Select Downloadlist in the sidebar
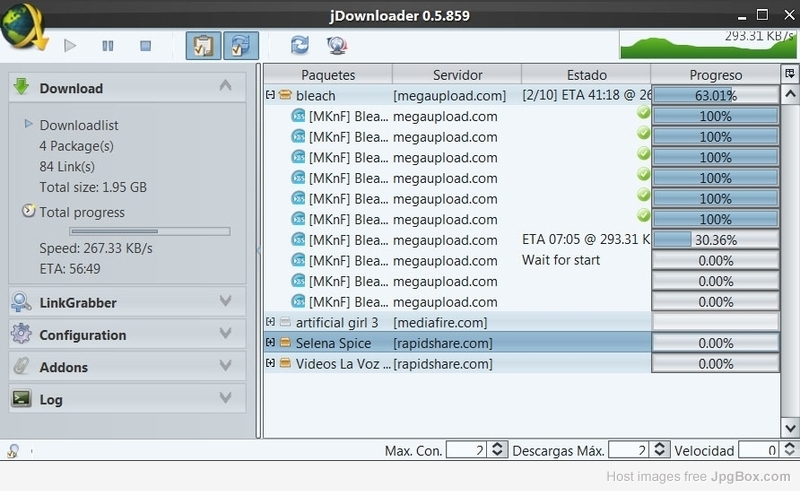The width and height of the screenshot is (800, 491). 79,125
